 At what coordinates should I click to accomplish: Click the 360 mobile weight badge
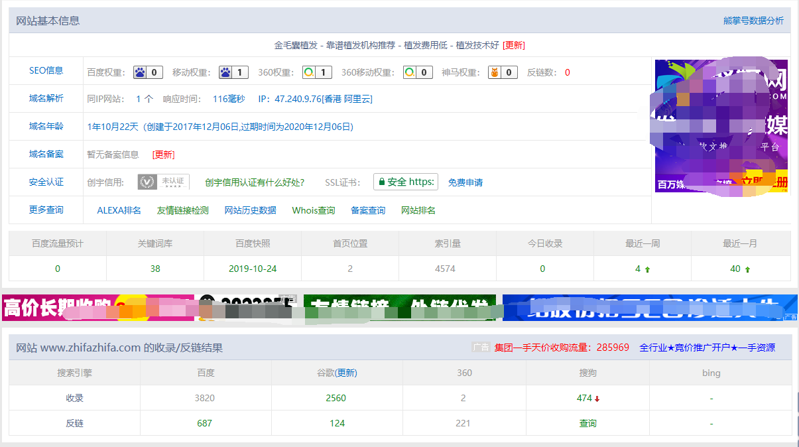point(417,72)
